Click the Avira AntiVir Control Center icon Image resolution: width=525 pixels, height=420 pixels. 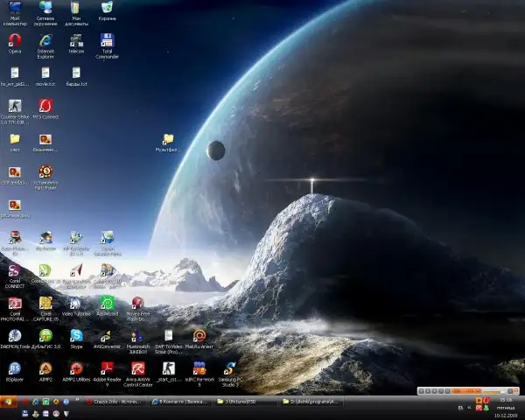pyautogui.click(x=137, y=368)
